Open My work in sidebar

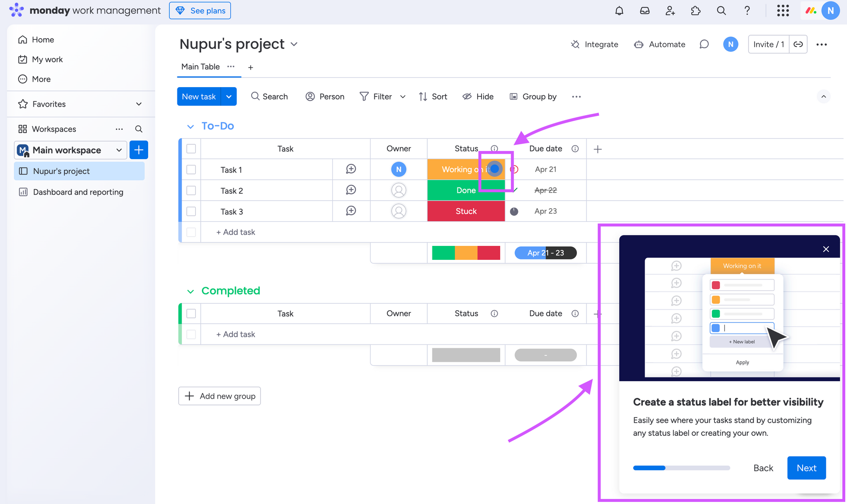click(x=40, y=59)
